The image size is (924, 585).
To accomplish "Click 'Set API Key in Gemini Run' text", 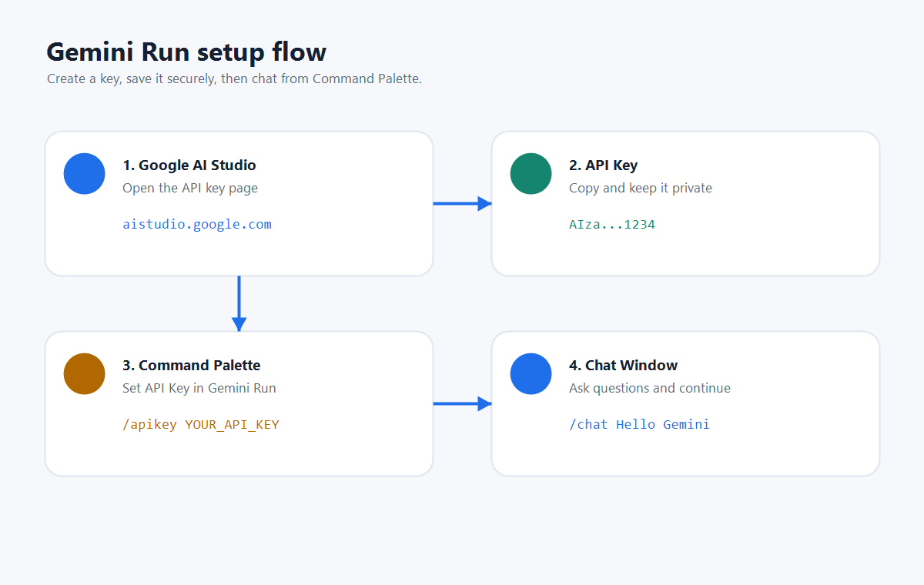I will (199, 388).
